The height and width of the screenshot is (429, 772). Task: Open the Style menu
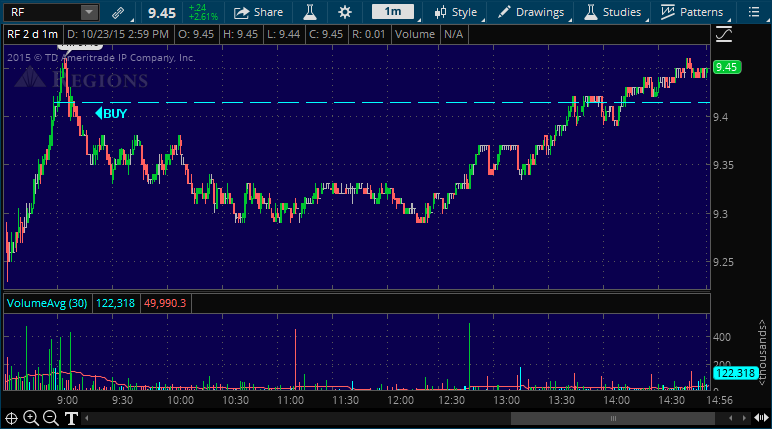[x=456, y=12]
